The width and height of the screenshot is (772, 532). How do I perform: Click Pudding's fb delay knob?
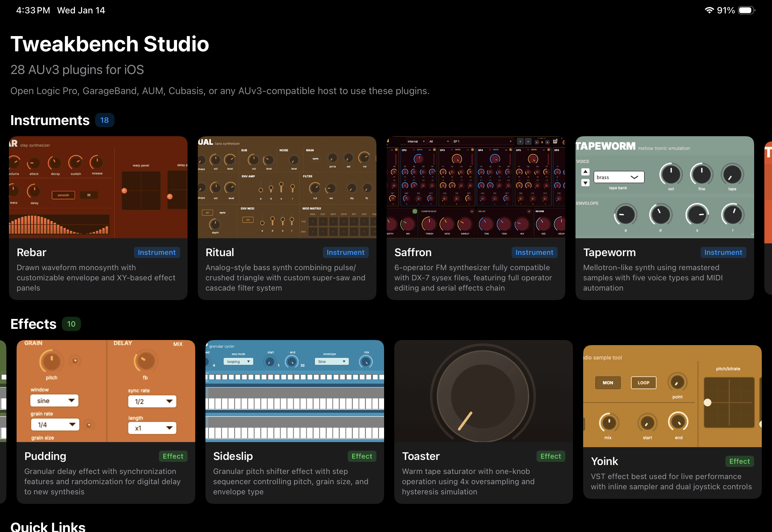(x=145, y=361)
